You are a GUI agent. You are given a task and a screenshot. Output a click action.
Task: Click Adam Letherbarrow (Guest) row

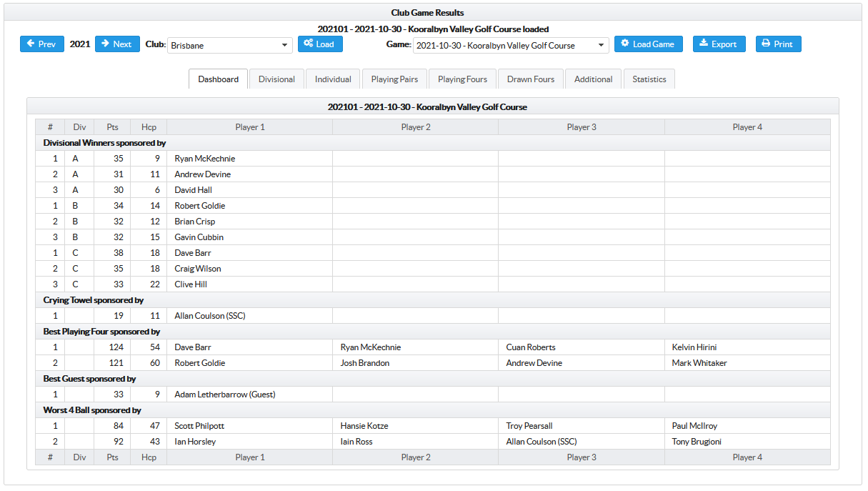click(x=225, y=395)
